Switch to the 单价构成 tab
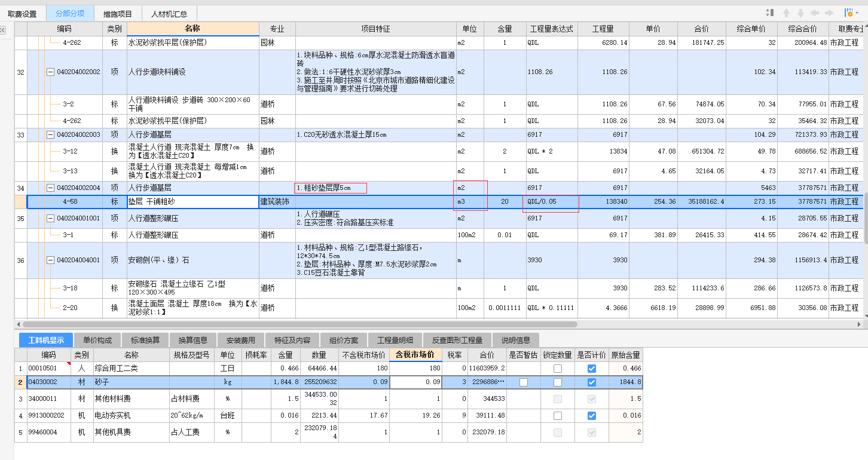Screen dimensions: 868x460 pyautogui.click(x=97, y=340)
